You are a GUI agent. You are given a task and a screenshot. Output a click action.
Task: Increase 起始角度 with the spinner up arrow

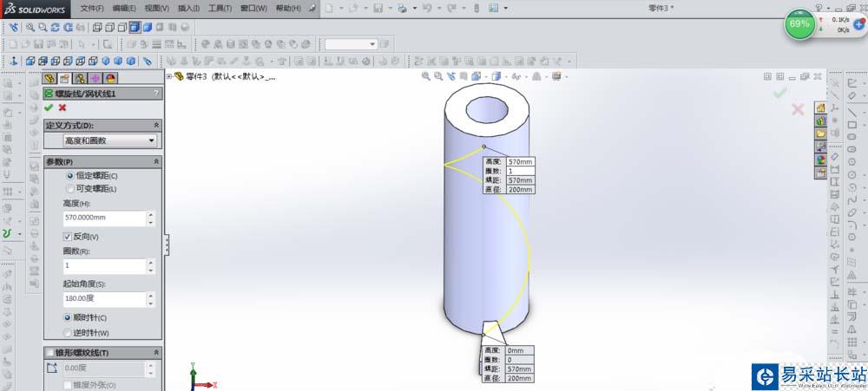coord(150,296)
